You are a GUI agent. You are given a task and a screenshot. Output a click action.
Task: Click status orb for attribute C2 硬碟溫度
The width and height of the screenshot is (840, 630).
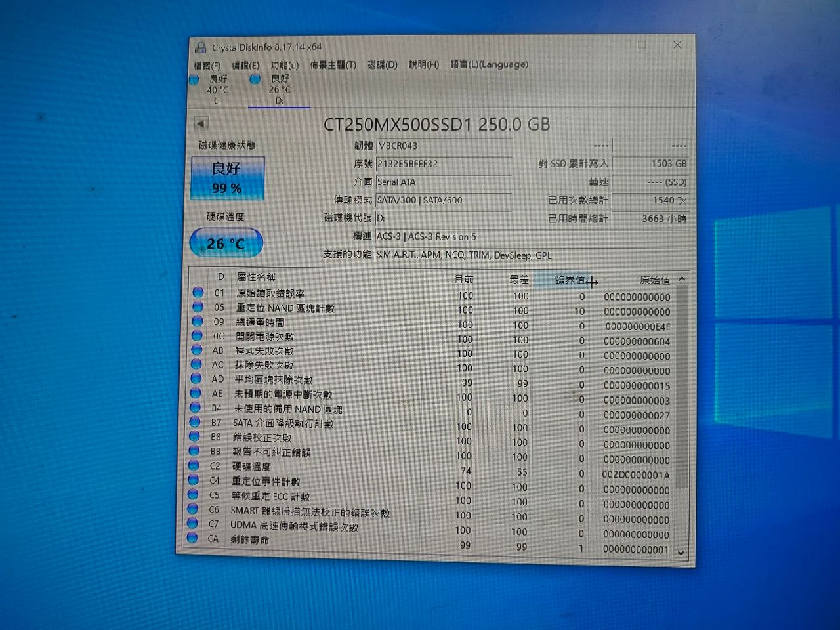tap(194, 465)
